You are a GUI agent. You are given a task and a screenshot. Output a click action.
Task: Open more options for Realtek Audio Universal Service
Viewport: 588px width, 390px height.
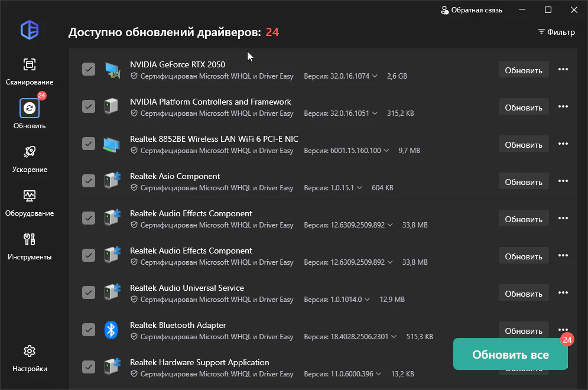563,292
